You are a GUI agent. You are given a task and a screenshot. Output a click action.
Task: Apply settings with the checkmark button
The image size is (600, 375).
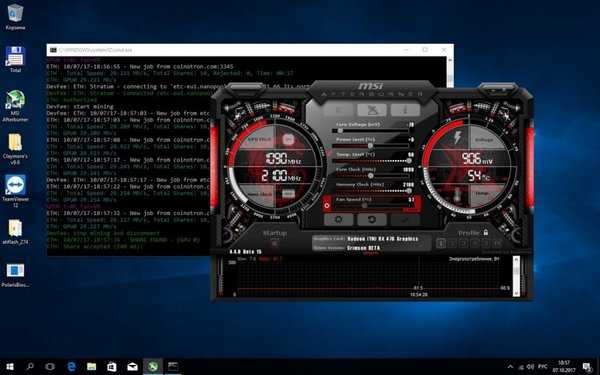(405, 220)
